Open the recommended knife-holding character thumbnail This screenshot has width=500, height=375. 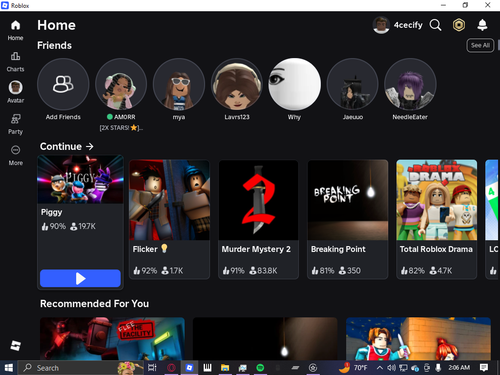point(418,339)
